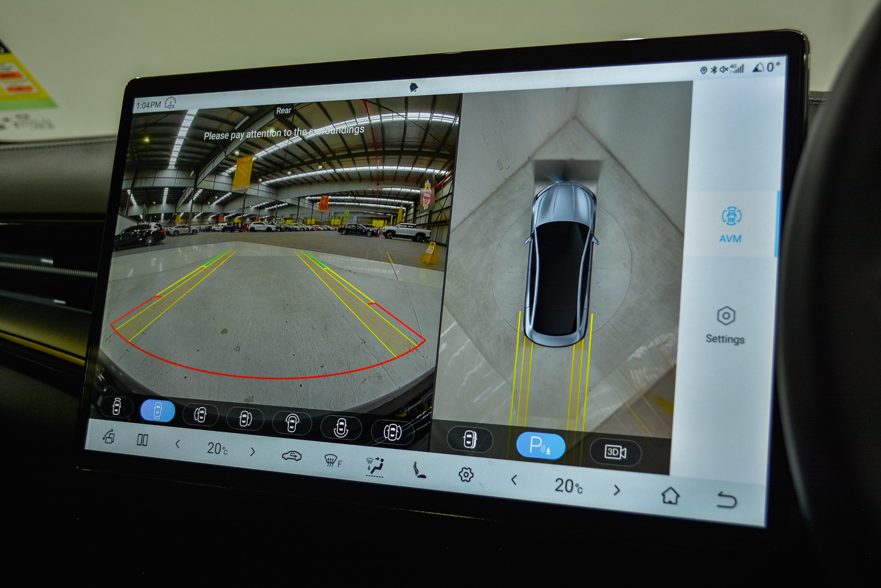Increase passenger temperature with right chevron
This screenshot has height=588, width=881.
[617, 490]
